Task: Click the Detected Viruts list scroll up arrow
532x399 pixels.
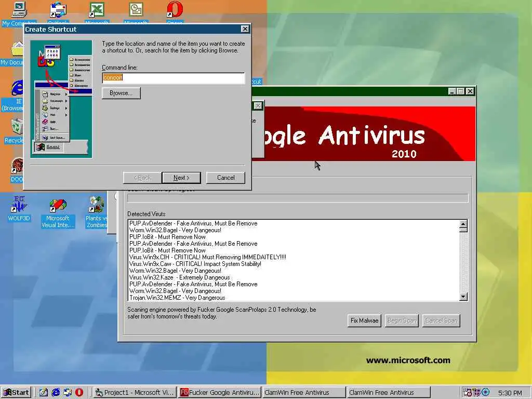Action: coord(463,224)
